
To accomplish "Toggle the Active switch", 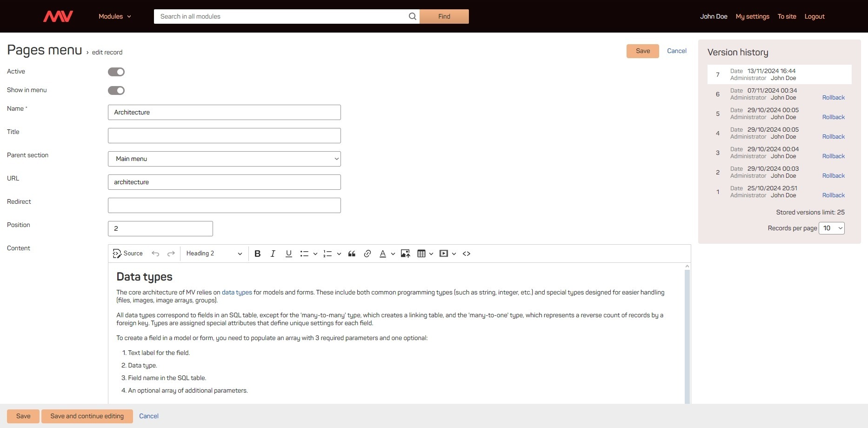I will tap(116, 72).
